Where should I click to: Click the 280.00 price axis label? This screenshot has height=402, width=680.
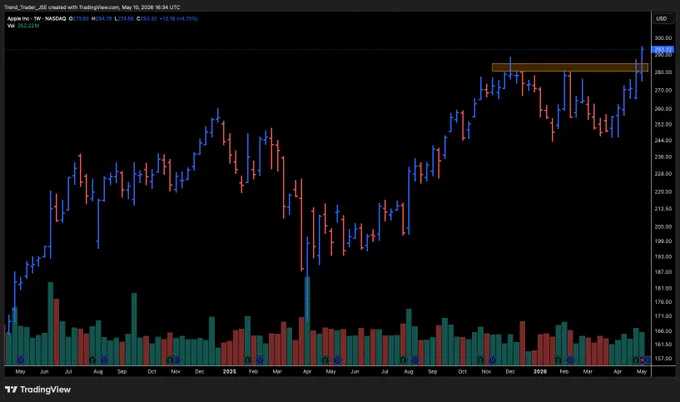pyautogui.click(x=663, y=72)
